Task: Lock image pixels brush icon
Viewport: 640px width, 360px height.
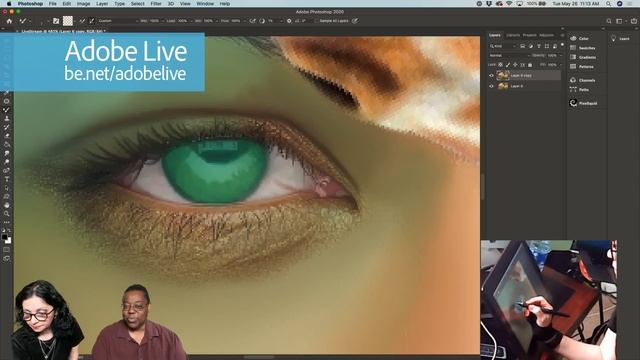Action: coord(508,65)
